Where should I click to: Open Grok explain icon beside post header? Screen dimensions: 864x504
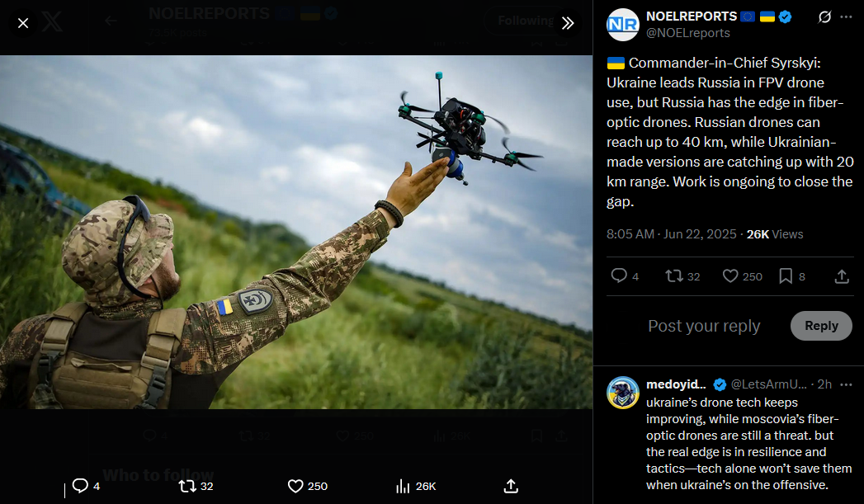(x=824, y=17)
